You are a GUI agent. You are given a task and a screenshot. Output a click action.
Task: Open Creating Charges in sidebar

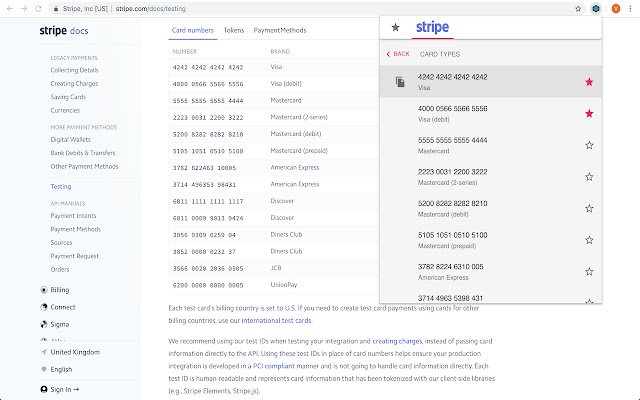click(x=74, y=84)
